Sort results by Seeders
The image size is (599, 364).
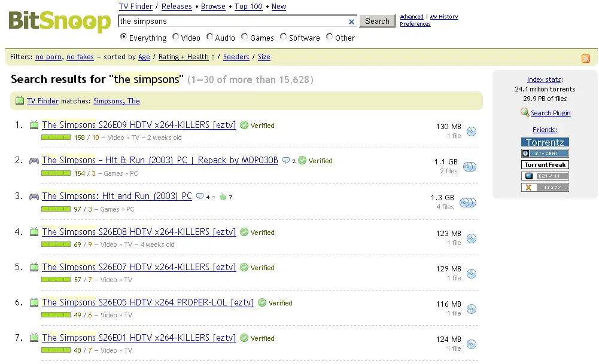[236, 57]
